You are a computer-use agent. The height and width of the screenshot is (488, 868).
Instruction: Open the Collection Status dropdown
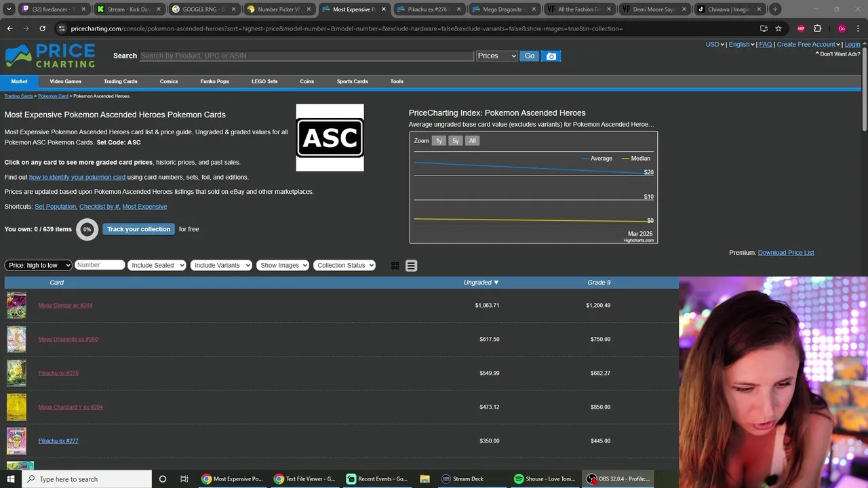[x=344, y=265]
